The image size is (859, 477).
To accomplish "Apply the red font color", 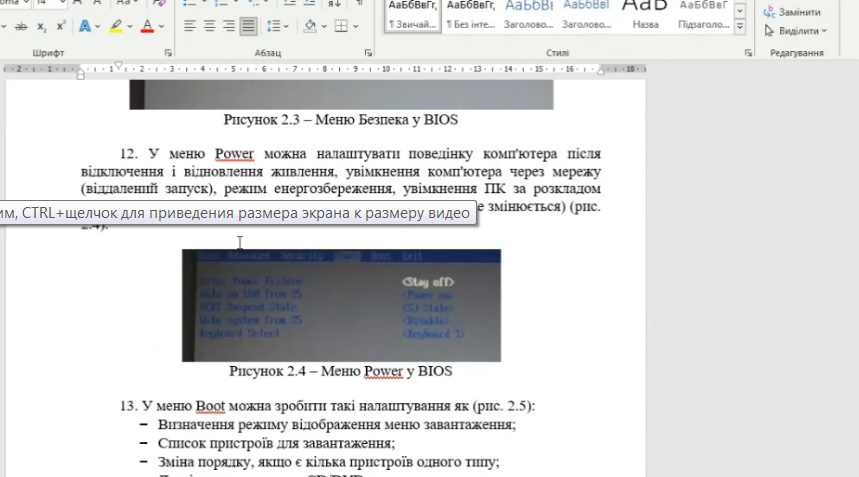I will pos(147,26).
